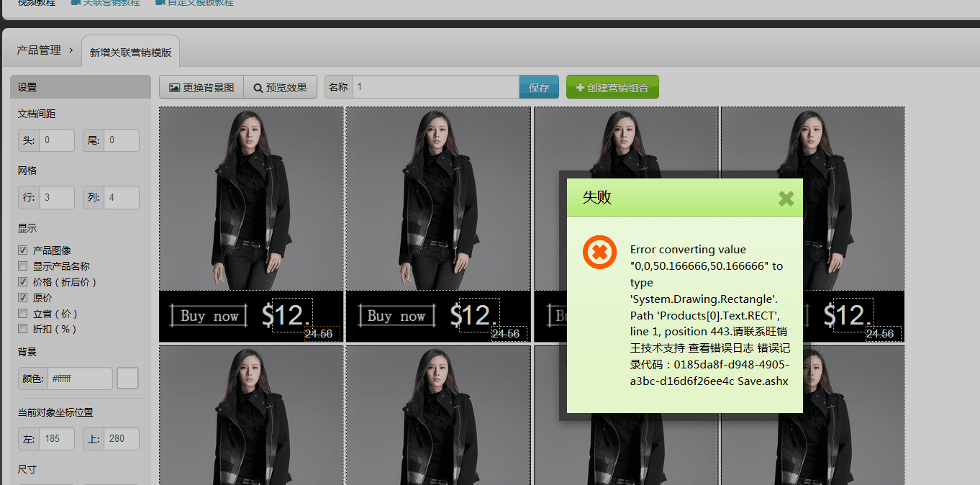Click the 头 spacing input field
Screen dimensions: 980x485
coord(56,140)
